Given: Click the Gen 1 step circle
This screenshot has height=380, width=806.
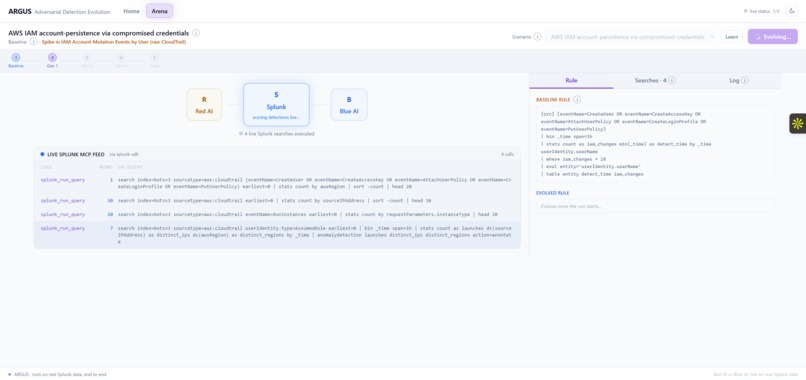Looking at the screenshot, I should (x=52, y=58).
